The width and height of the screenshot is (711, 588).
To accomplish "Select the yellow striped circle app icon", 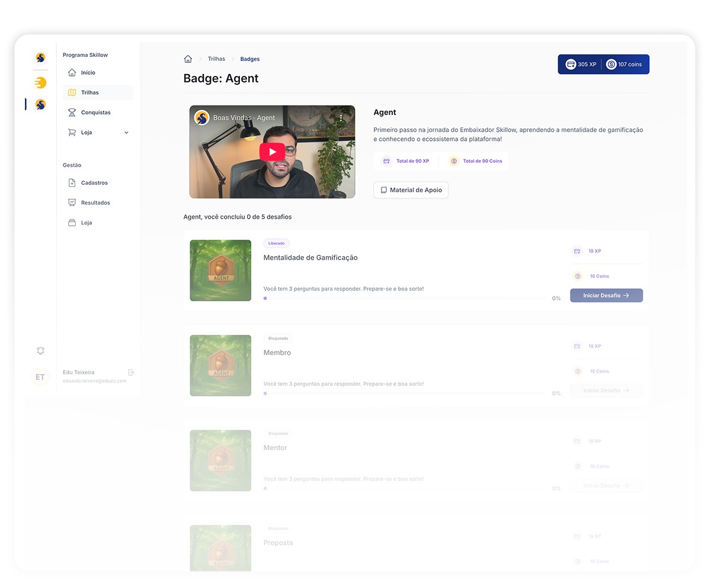I will click(x=40, y=82).
